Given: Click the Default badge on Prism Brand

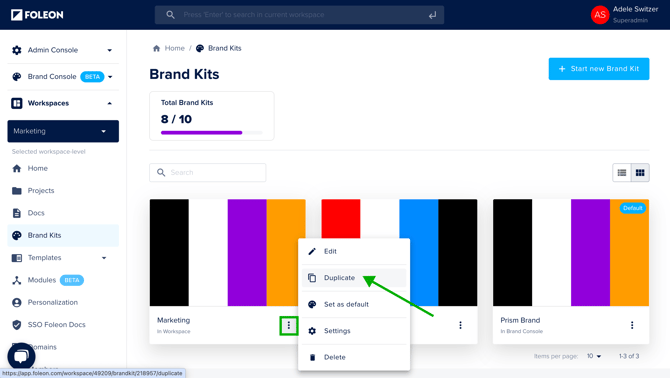Looking at the screenshot, I should point(632,208).
